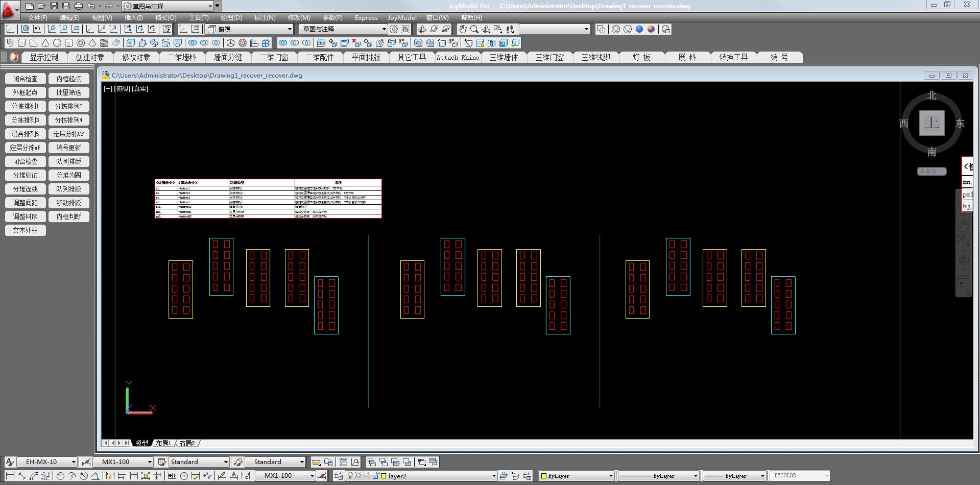Open the ByLayer color control swatch
980x485 pixels.
click(x=577, y=476)
